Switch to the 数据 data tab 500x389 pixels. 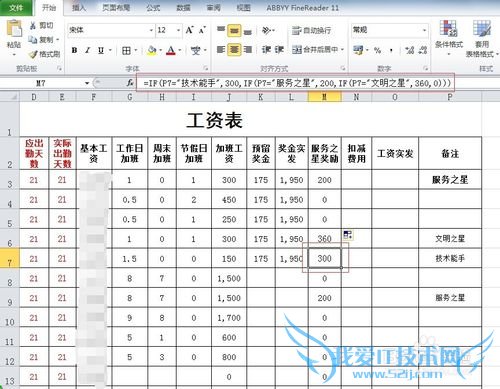tap(183, 7)
